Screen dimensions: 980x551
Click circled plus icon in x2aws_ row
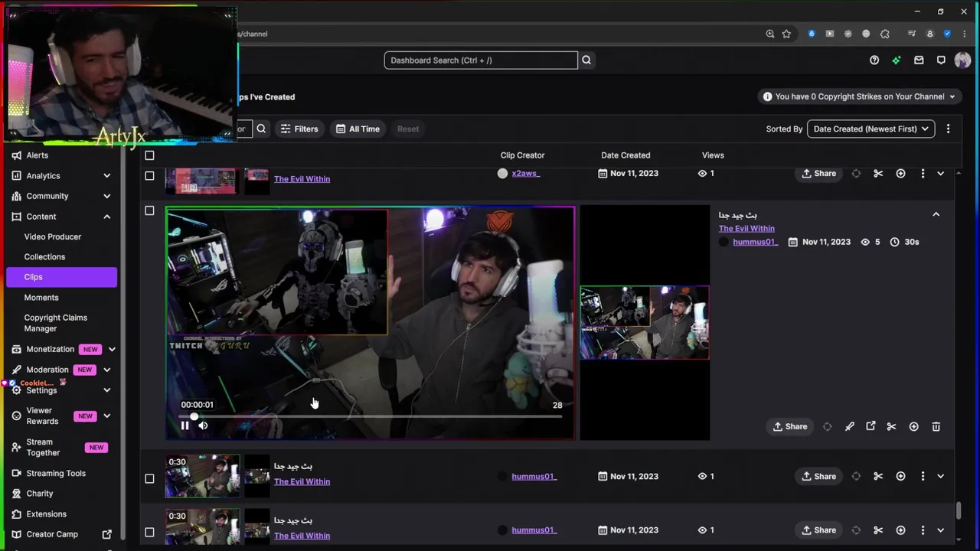coord(900,174)
